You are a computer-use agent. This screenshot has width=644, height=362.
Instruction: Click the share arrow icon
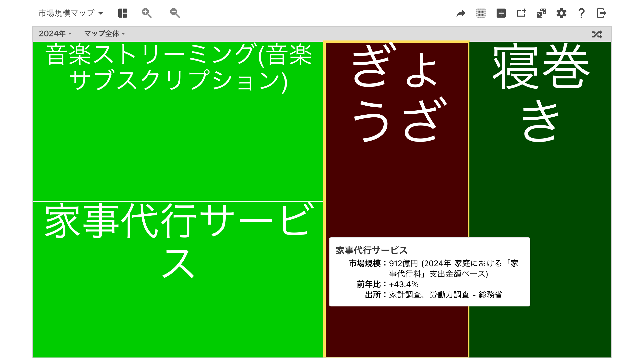[461, 13]
